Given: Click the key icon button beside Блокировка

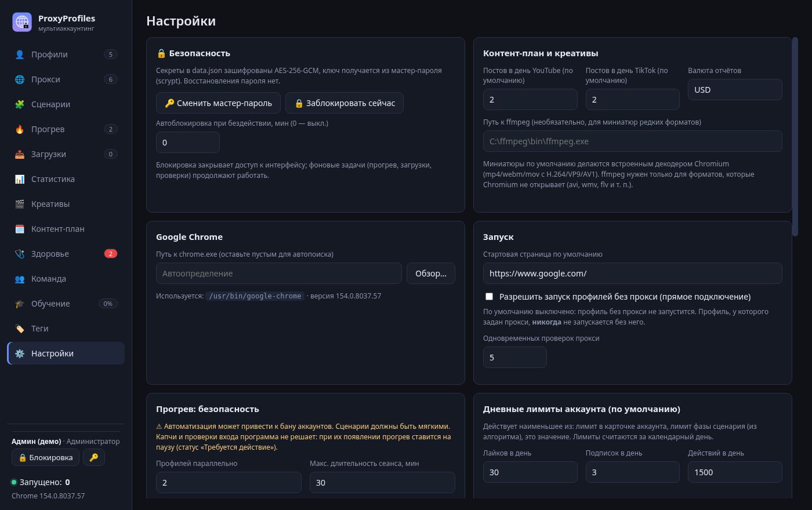Looking at the screenshot, I should click(x=94, y=457).
